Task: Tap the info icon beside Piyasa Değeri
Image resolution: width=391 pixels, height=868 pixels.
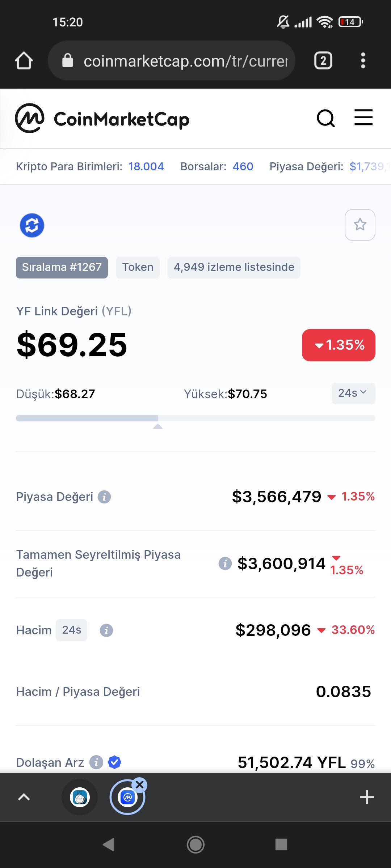Action: pyautogui.click(x=104, y=497)
